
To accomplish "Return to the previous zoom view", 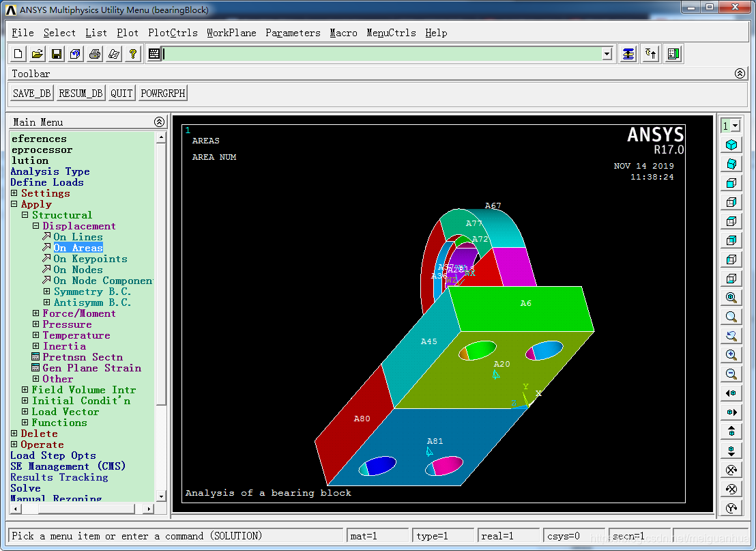I will (731, 336).
